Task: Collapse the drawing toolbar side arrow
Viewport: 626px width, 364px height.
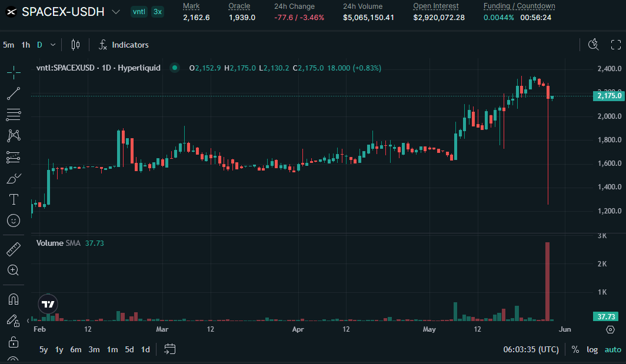Action: 28,320
